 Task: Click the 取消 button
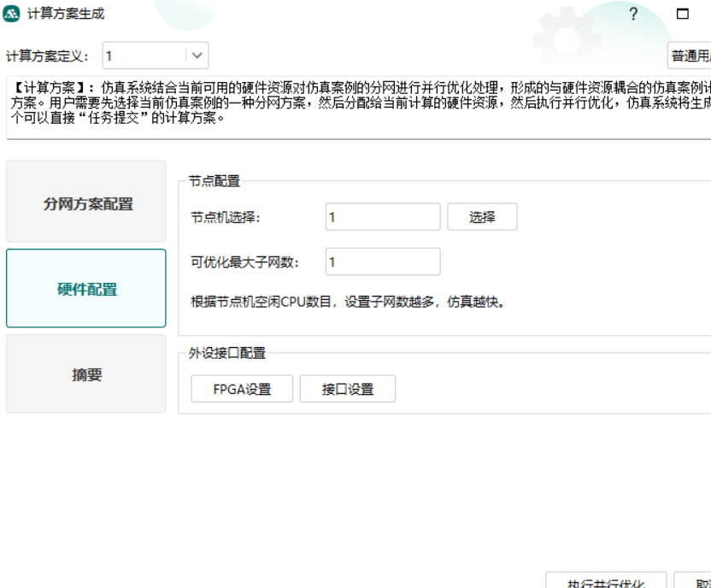point(694,579)
